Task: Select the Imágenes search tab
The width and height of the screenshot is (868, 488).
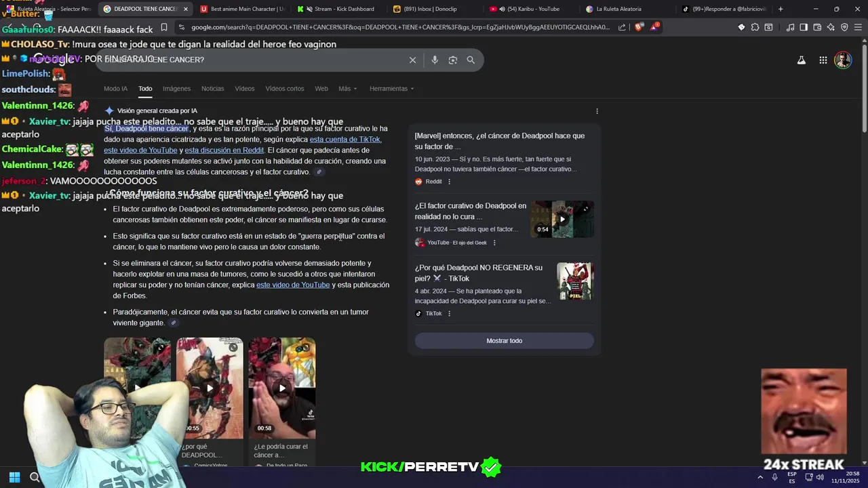Action: [x=176, y=89]
